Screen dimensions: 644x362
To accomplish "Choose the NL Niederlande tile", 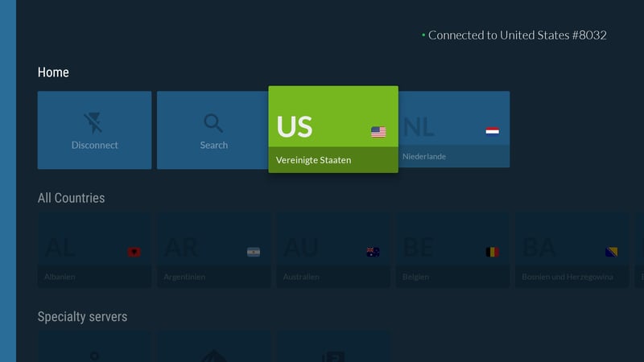I will point(454,130).
